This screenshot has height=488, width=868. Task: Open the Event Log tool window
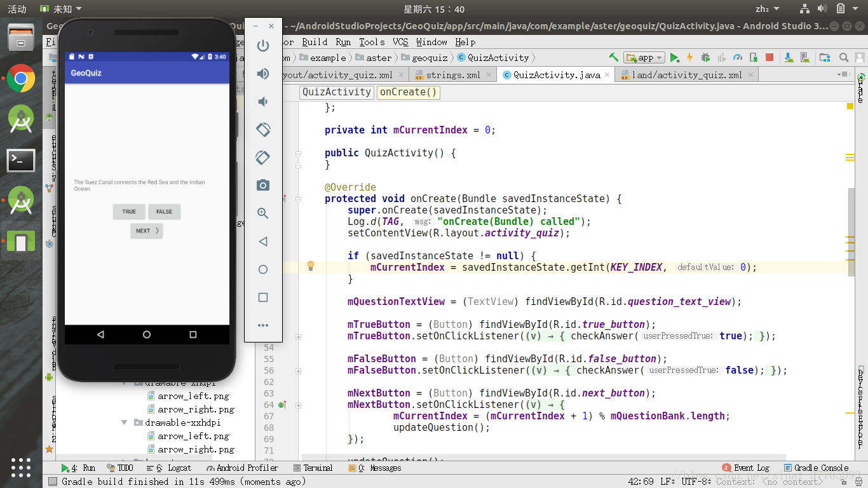tap(746, 468)
